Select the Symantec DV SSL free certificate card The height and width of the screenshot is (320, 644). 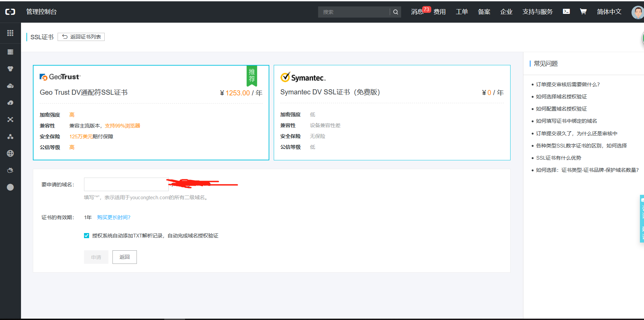[x=392, y=113]
